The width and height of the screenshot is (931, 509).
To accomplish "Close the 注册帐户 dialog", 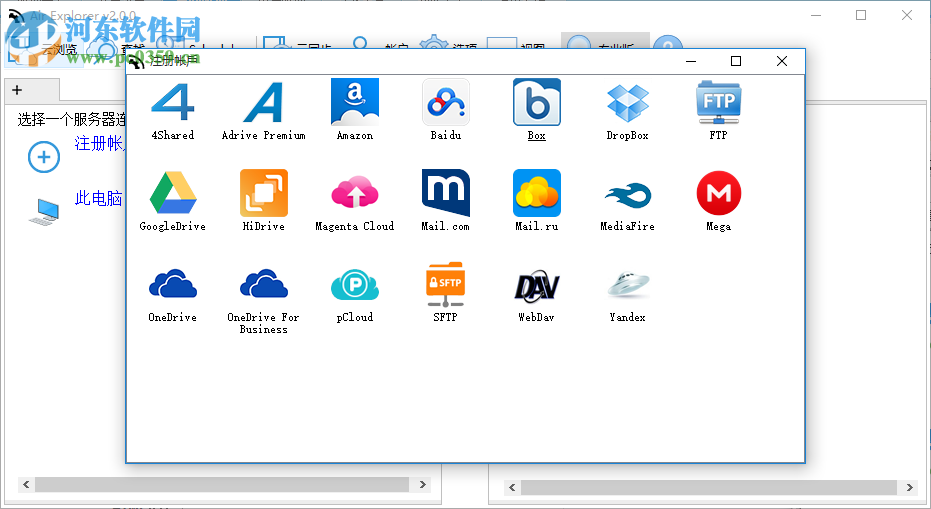I will point(782,61).
